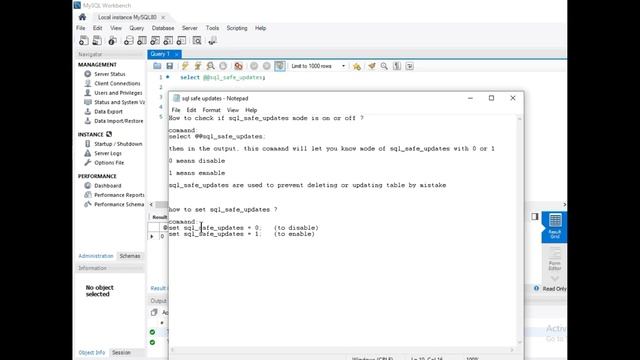
Task: Create a new view icon
Action: point(155,40)
